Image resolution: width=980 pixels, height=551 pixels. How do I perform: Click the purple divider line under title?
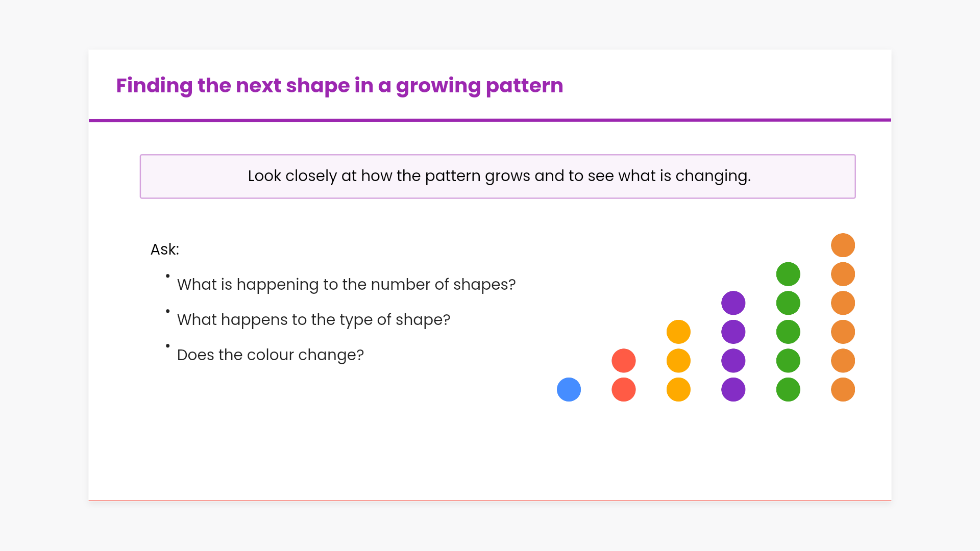[x=490, y=120]
